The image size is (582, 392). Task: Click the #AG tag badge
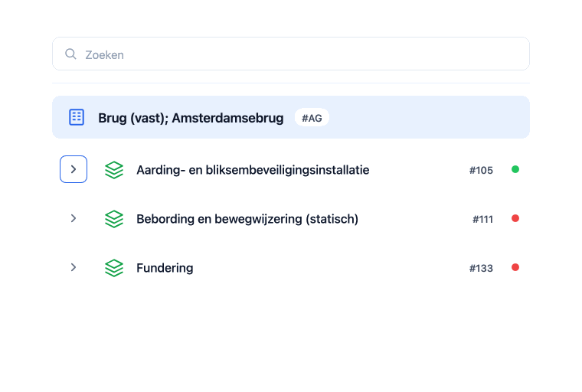pyautogui.click(x=312, y=118)
